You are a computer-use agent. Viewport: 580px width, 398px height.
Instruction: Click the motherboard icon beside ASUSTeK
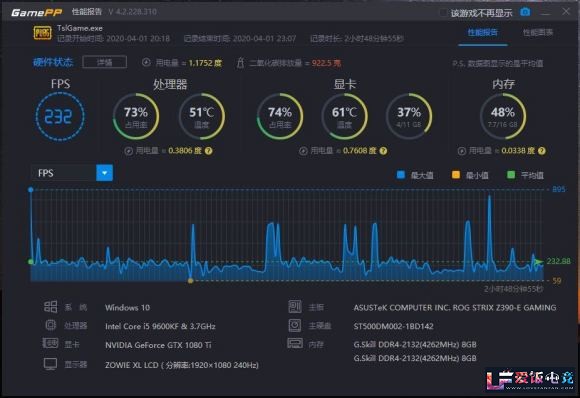pos(295,307)
